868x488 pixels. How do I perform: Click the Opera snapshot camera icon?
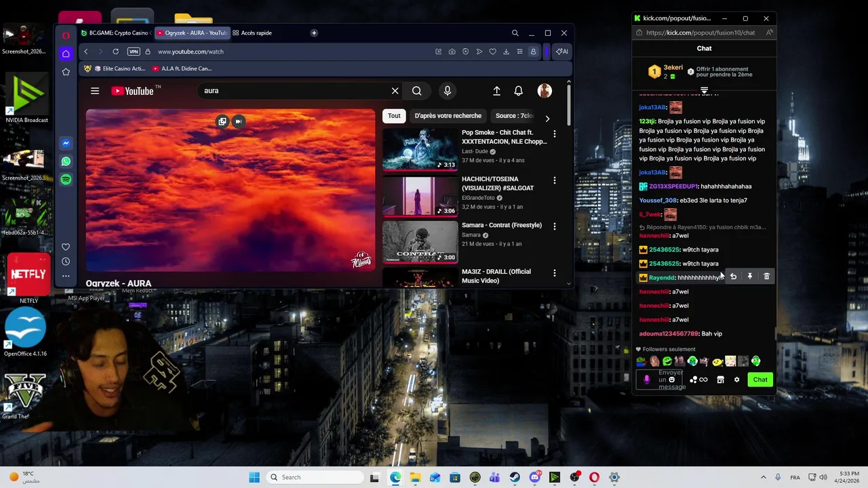click(x=452, y=52)
